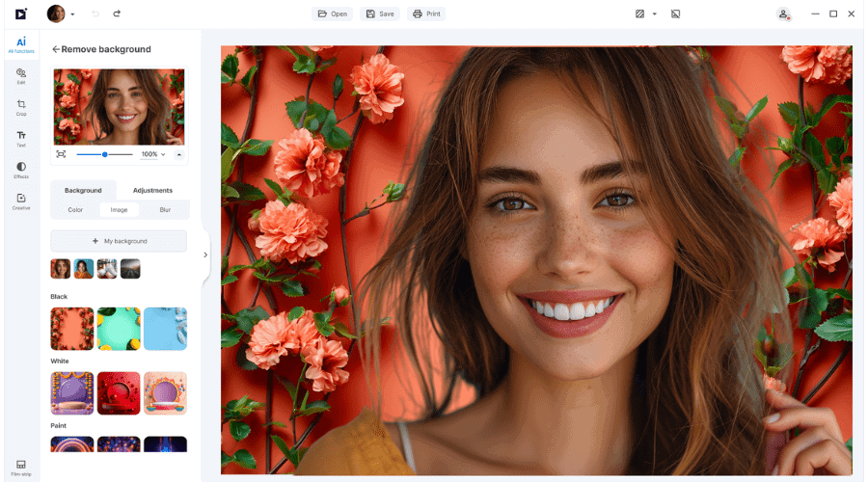This screenshot has height=482, width=868.
Task: Redo the last action
Action: 117,13
